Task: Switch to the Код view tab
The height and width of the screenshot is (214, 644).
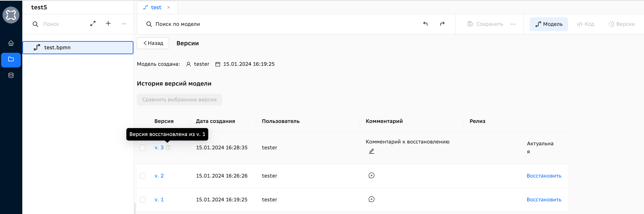Action: click(585, 24)
